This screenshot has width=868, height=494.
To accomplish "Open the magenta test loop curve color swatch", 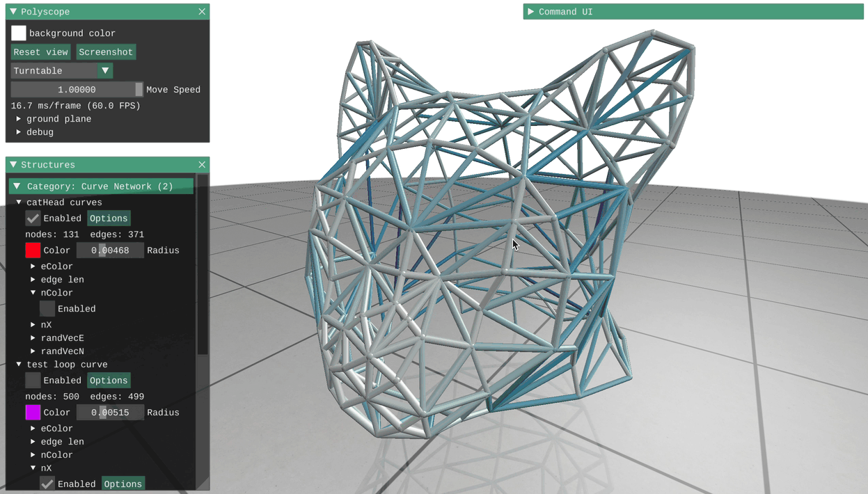I will pos(33,413).
